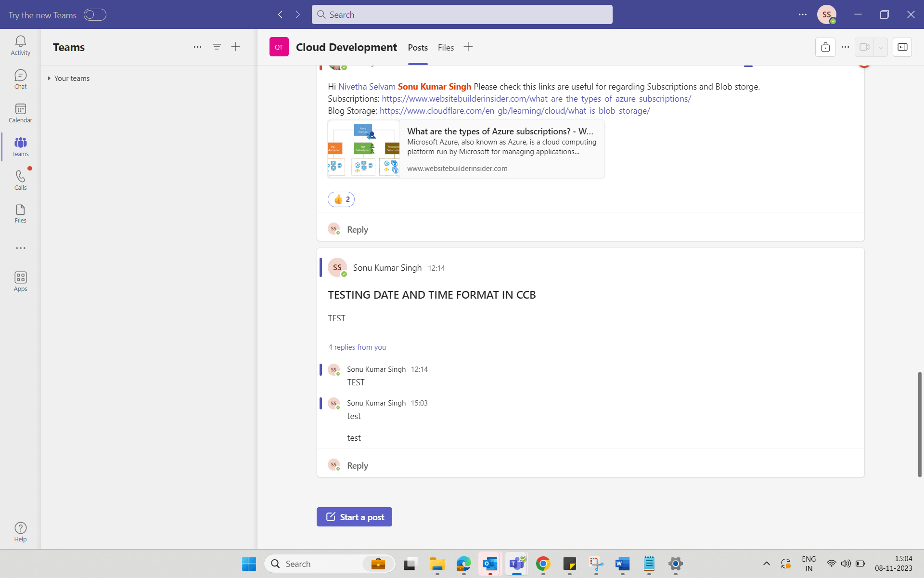Viewport: 924px width, 578px height.
Task: Open the Meet now dropdown arrow
Action: pos(881,47)
